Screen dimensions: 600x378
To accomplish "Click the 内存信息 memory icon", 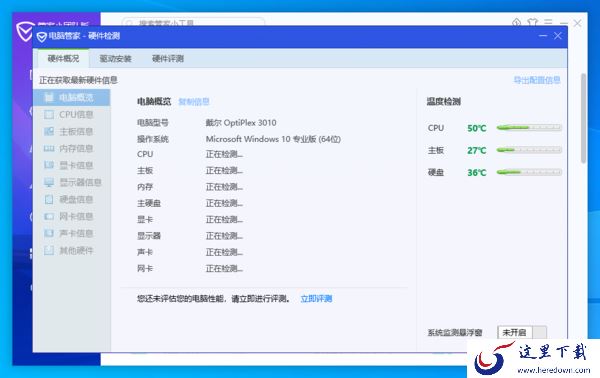I will click(x=49, y=148).
